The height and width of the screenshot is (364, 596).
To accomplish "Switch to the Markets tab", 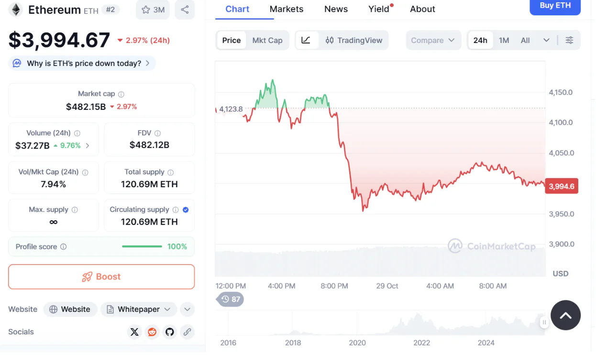I will click(287, 9).
